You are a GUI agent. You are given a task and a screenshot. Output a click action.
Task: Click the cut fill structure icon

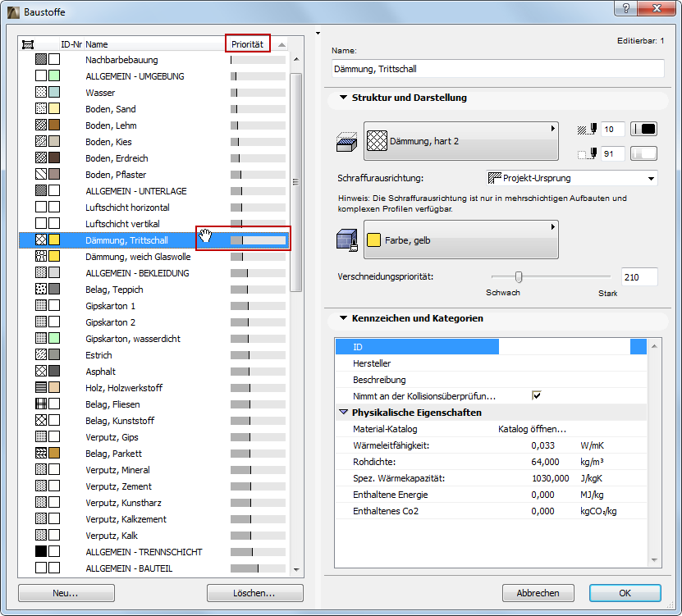click(x=346, y=142)
